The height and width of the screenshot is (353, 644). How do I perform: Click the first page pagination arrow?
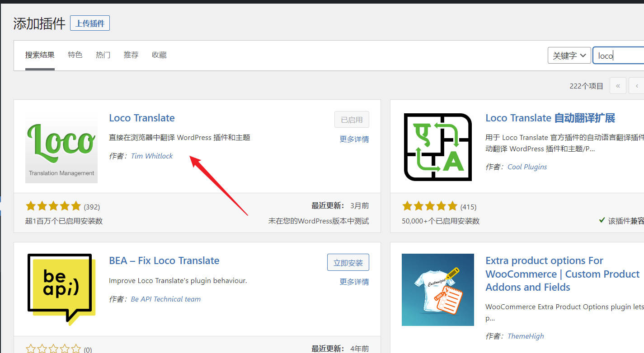[x=618, y=85]
